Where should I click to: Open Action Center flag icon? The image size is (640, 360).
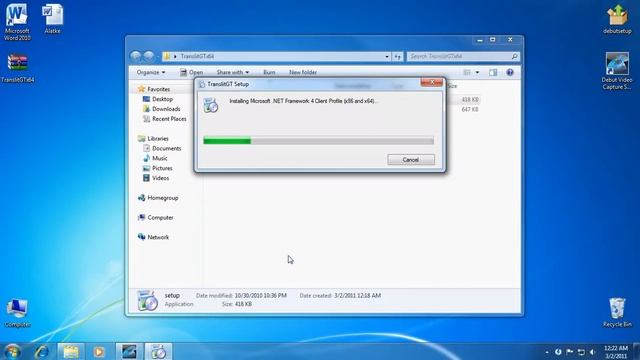[x=570, y=352]
